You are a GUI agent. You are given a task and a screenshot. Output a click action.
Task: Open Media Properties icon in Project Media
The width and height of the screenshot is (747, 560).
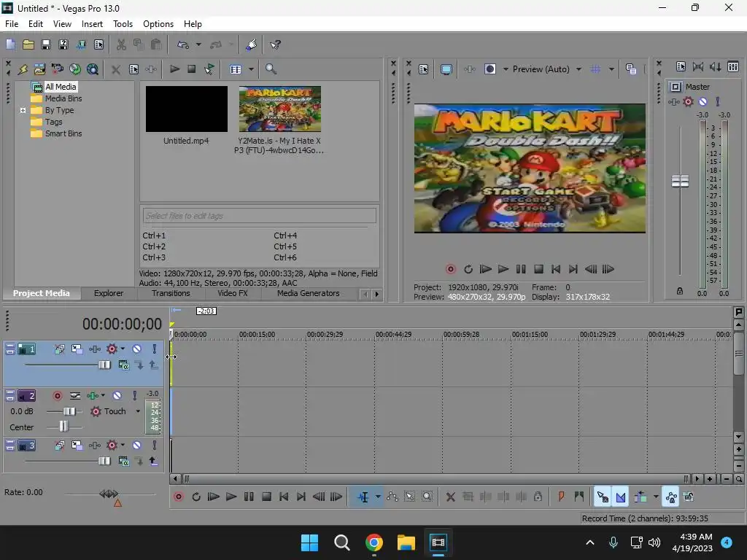click(x=134, y=69)
